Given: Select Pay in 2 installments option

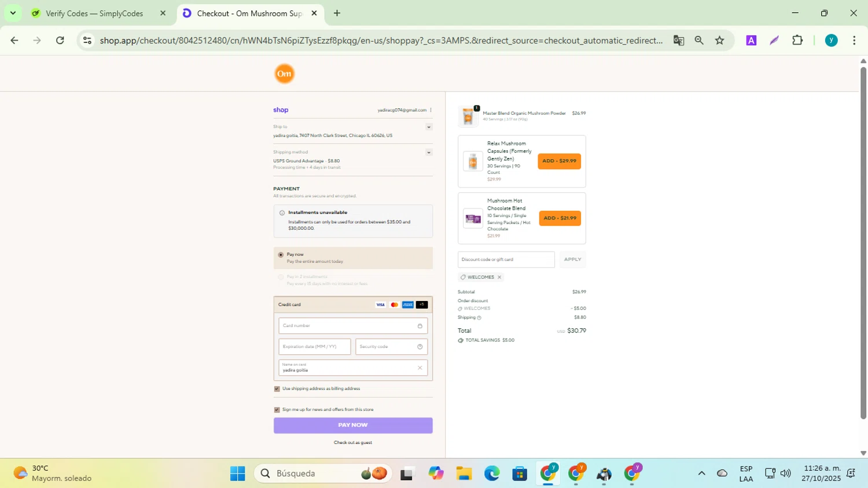Looking at the screenshot, I should tap(281, 277).
